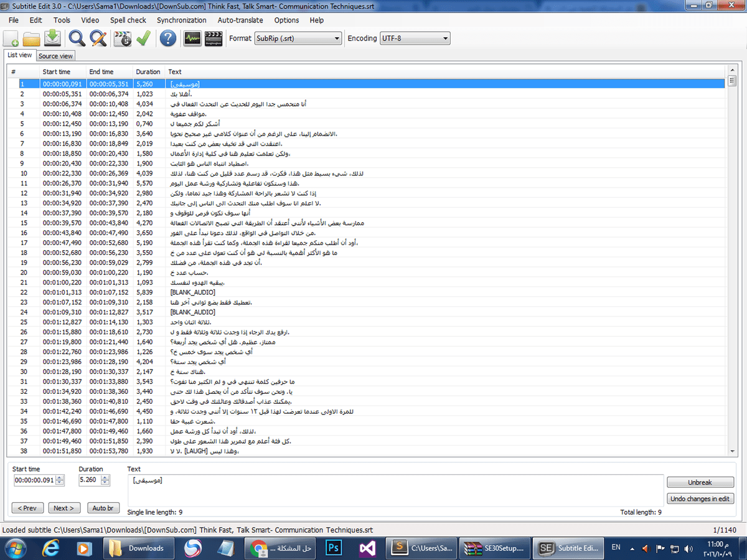The width and height of the screenshot is (747, 560).
Task: Open the Tools menu
Action: tap(62, 20)
